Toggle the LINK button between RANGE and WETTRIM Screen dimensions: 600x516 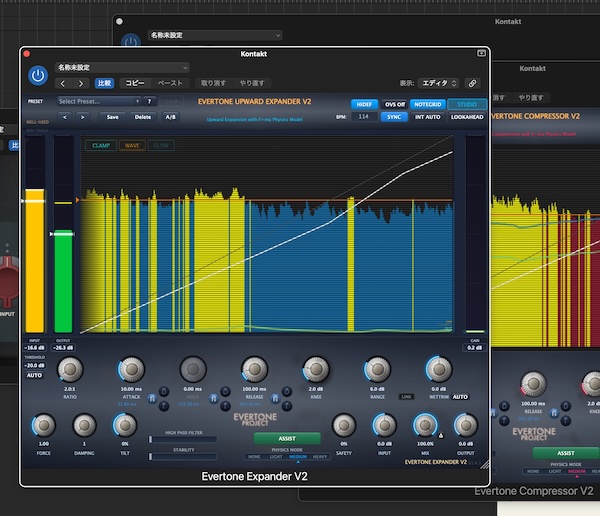pyautogui.click(x=406, y=397)
